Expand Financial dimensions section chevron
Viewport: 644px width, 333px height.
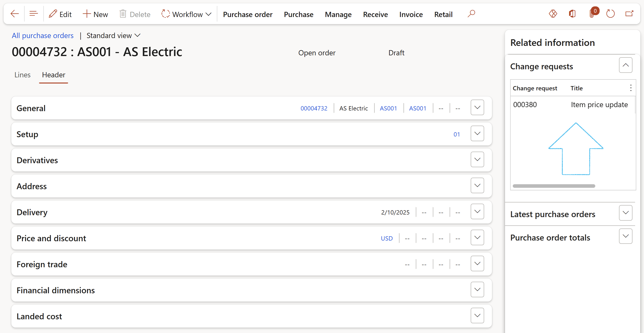tap(477, 289)
